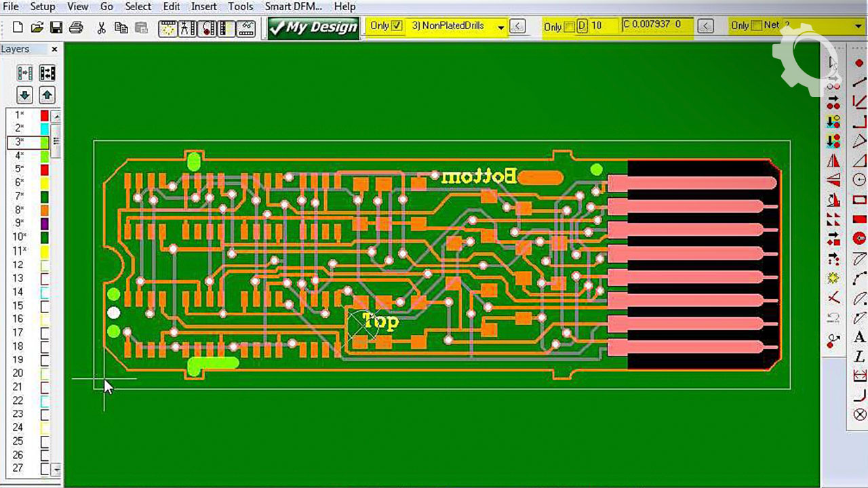Check the Only checkbox beside Net
868x488 pixels.
755,26
